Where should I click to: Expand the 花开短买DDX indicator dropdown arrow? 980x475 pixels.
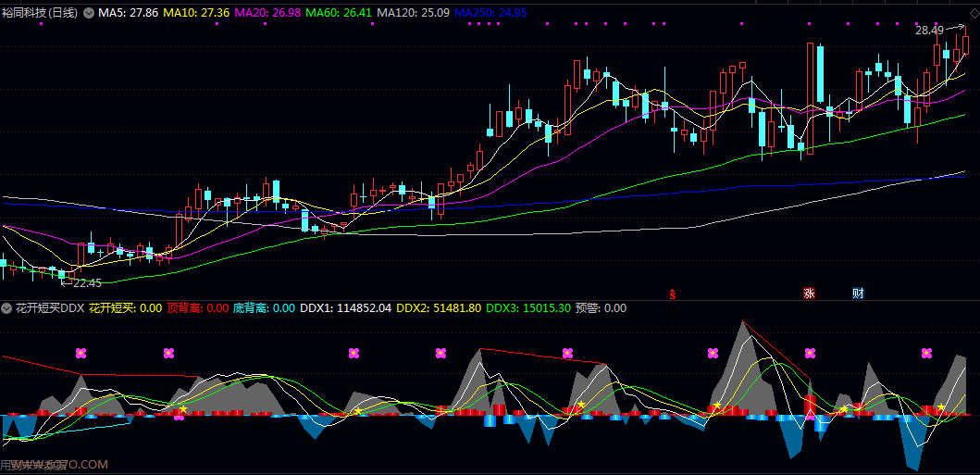pos(9,308)
